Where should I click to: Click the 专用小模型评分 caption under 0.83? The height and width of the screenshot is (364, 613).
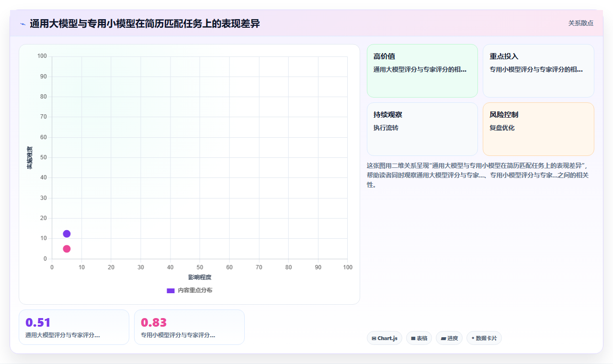pos(178,335)
